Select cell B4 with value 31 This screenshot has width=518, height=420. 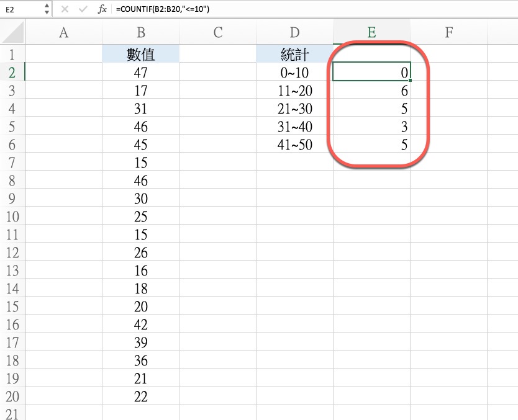coord(141,107)
